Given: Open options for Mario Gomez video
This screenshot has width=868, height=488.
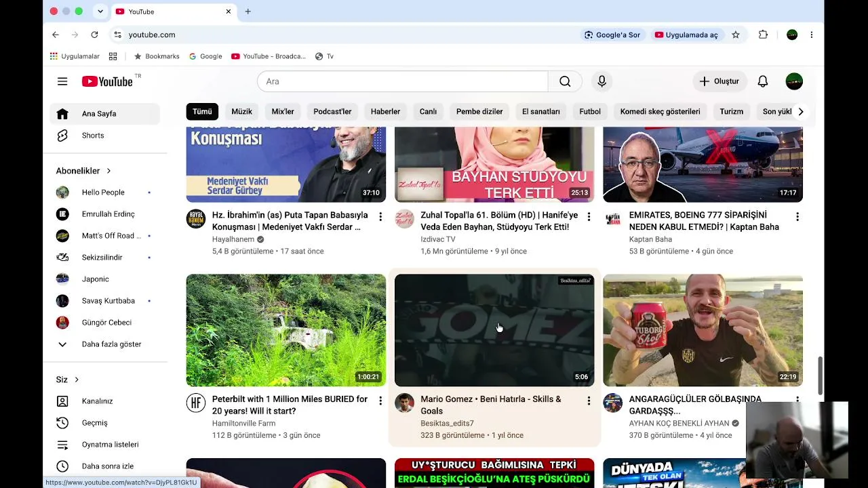Looking at the screenshot, I should [589, 401].
